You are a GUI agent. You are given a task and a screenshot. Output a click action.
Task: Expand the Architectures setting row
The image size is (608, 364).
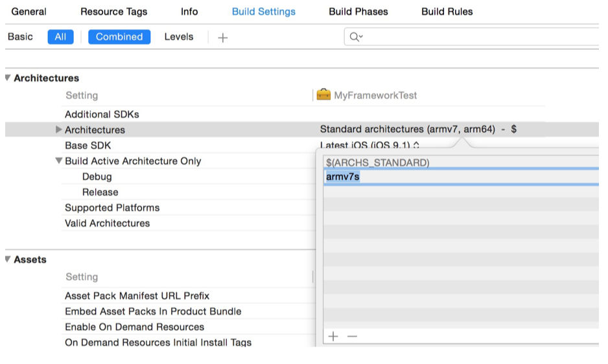59,130
